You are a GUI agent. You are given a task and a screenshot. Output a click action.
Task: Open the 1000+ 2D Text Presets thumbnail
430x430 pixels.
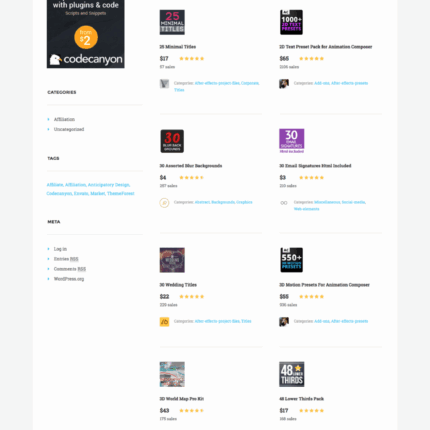292,22
